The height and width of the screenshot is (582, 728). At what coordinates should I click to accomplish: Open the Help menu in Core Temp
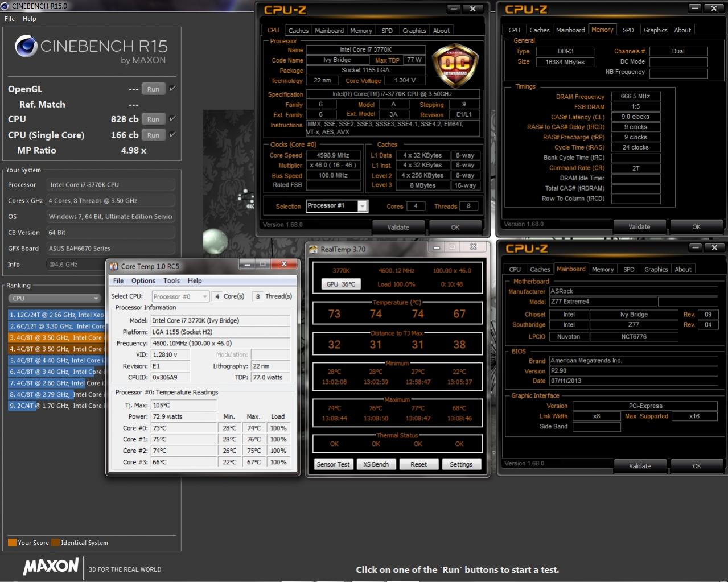pos(195,280)
